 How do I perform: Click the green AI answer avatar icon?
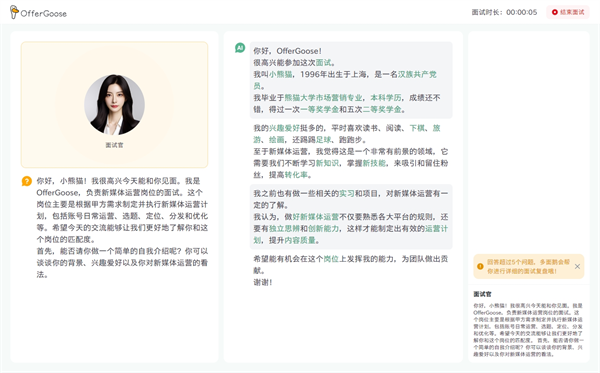240,48
